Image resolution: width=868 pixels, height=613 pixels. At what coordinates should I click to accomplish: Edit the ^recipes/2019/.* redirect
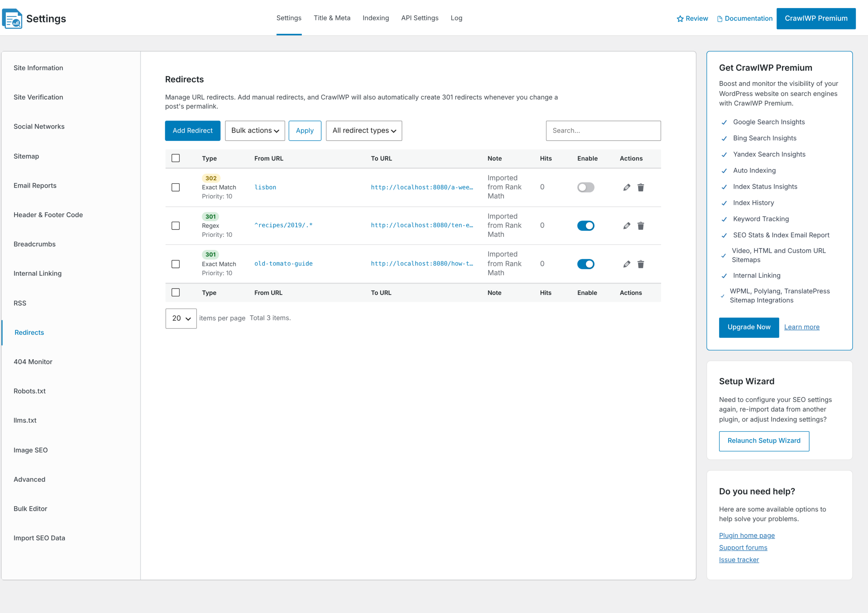[627, 226]
